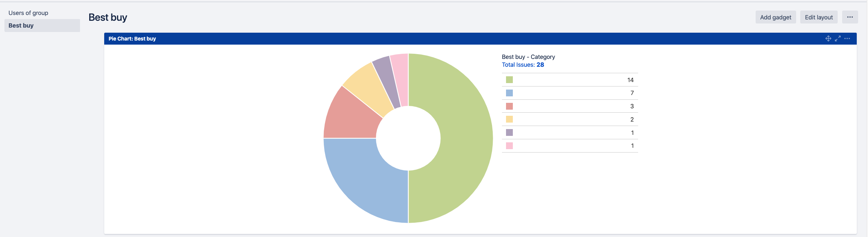Click the Pie Chart: Best buy gadget title
The image size is (868, 237).
coord(132,39)
